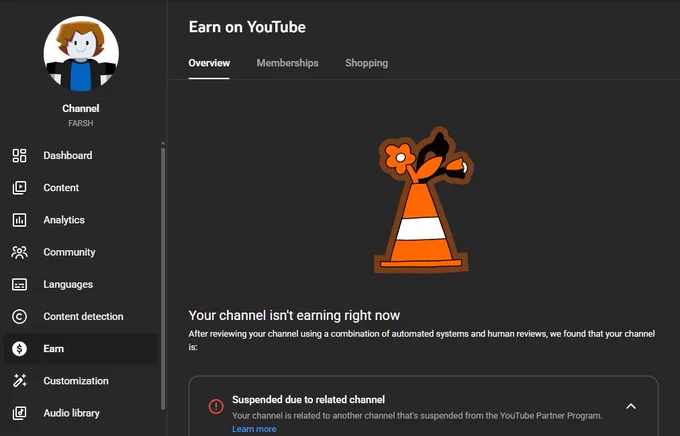Switch to the Overview tab
Viewport: 680px width, 436px height.
point(209,63)
